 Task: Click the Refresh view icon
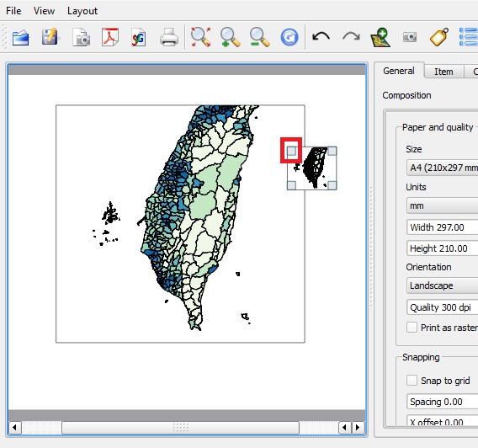pyautogui.click(x=289, y=37)
